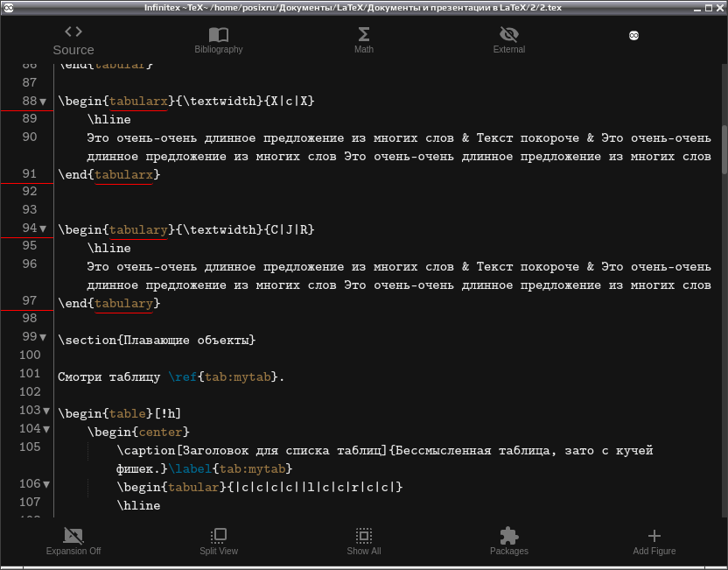
Task: Open the Packages puzzle icon
Action: coord(509,536)
